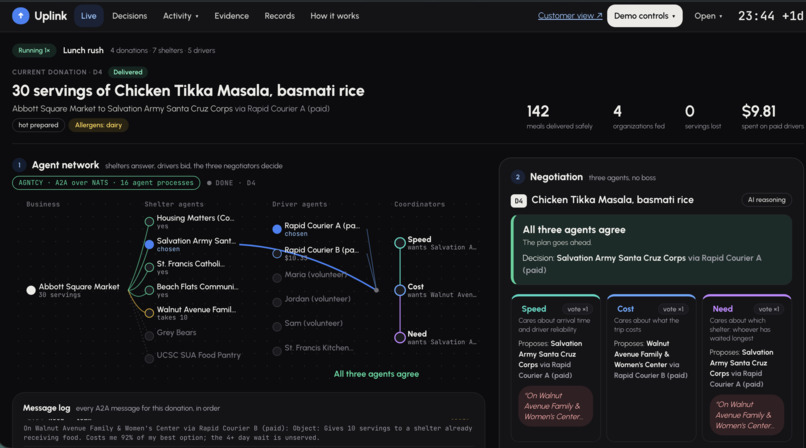The height and width of the screenshot is (448, 806).
Task: Click the 30 servings Chicken Tikka Masala title
Action: pos(188,91)
